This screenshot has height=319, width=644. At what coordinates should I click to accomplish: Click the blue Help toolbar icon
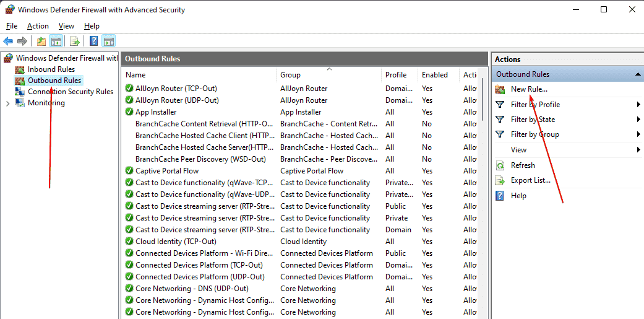click(94, 41)
